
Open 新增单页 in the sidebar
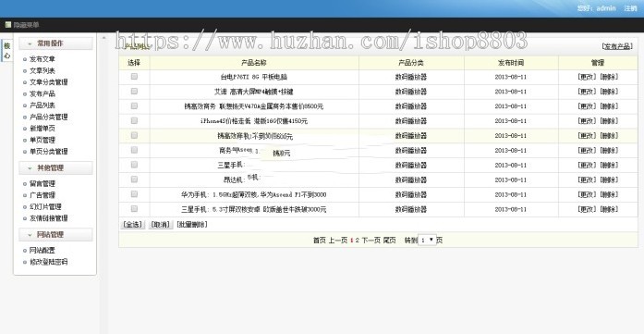pos(42,129)
